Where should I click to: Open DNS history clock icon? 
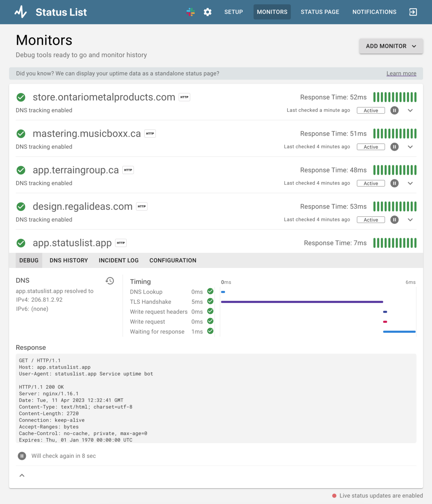point(110,281)
